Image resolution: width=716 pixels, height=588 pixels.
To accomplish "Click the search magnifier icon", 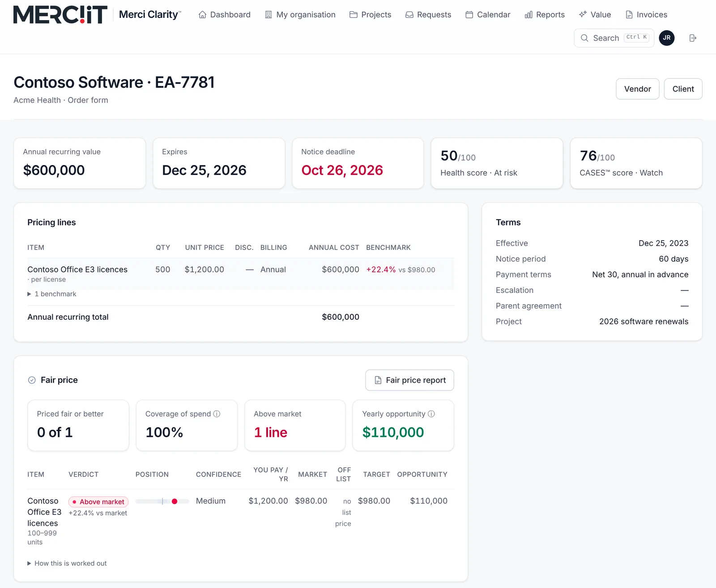I will (584, 38).
